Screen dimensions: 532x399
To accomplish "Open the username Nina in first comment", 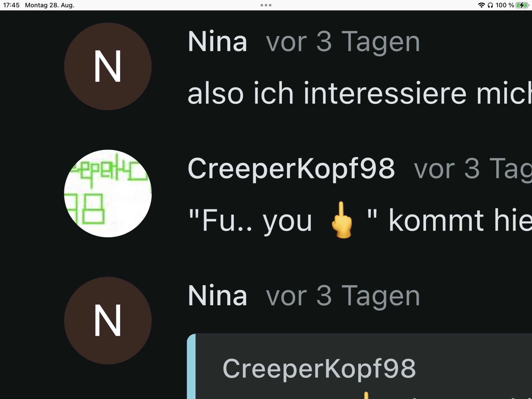I will click(x=218, y=42).
